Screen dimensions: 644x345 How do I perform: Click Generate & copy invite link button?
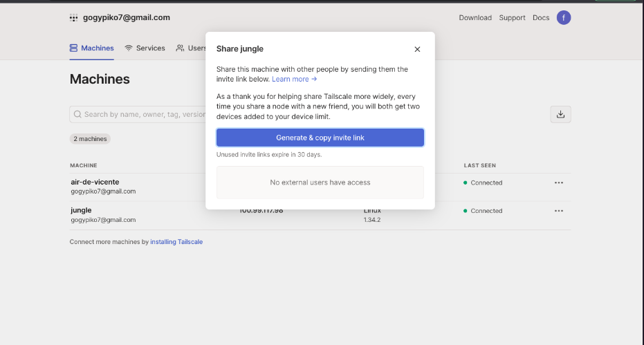[320, 138]
